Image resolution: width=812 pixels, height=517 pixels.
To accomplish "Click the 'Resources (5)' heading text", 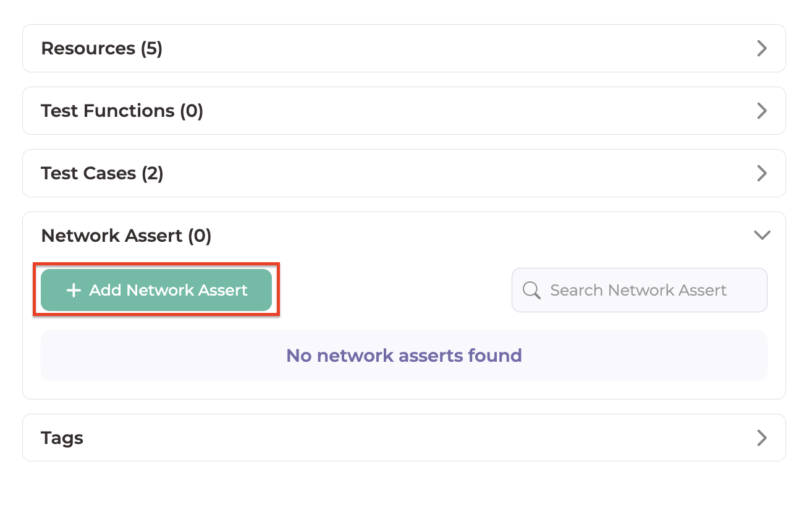I will pyautogui.click(x=101, y=48).
